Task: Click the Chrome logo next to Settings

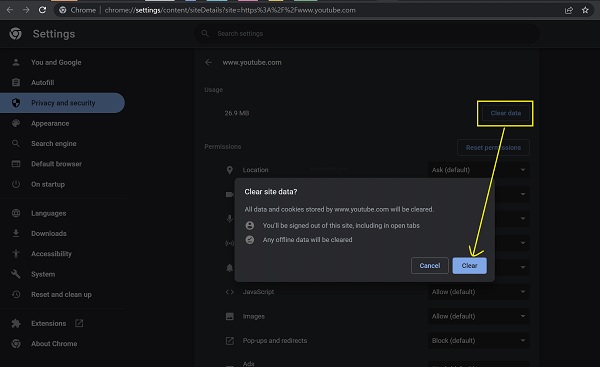Action: click(16, 34)
